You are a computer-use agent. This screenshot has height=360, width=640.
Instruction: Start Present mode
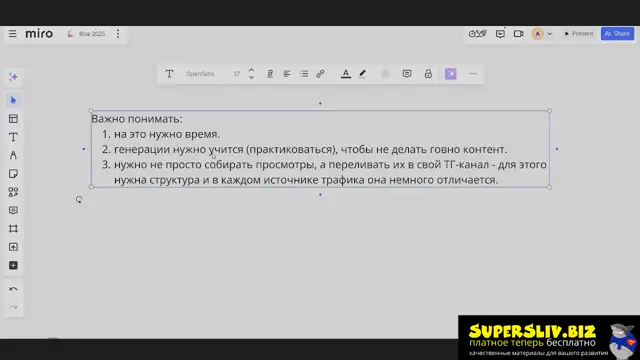click(x=579, y=33)
